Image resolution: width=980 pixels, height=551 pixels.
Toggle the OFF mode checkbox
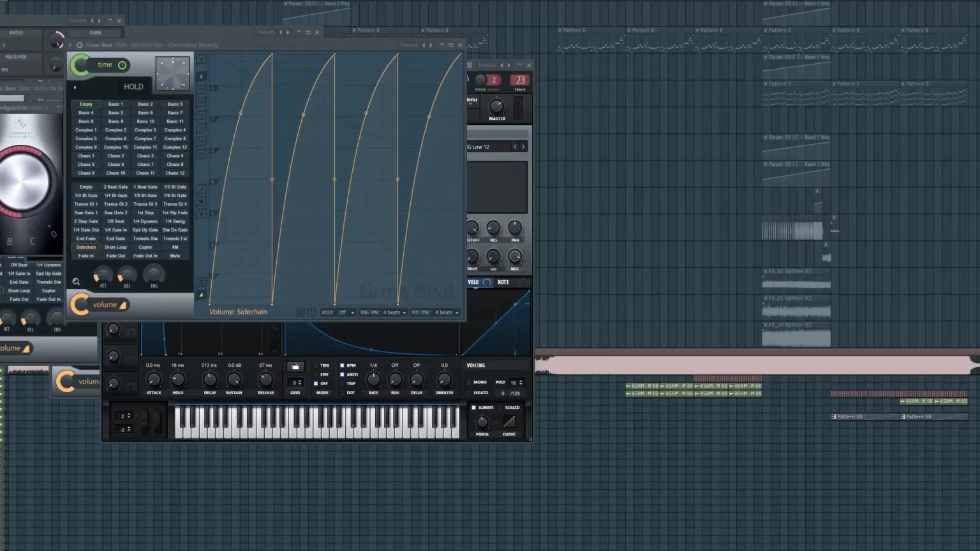click(316, 383)
